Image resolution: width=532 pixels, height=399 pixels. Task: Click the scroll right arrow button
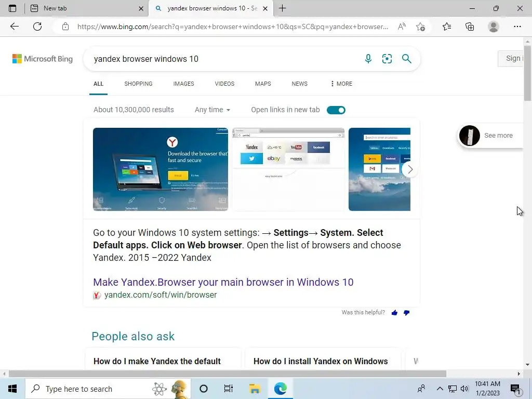[519, 374]
